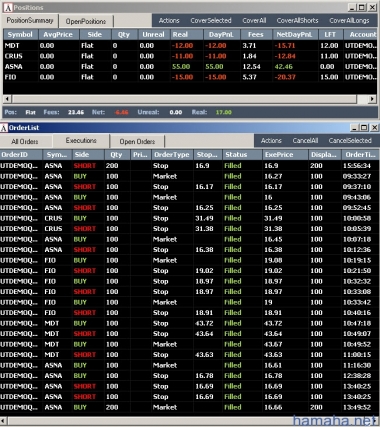This screenshot has width=380, height=427.
Task: Open the Executions tab
Action: tap(81, 141)
